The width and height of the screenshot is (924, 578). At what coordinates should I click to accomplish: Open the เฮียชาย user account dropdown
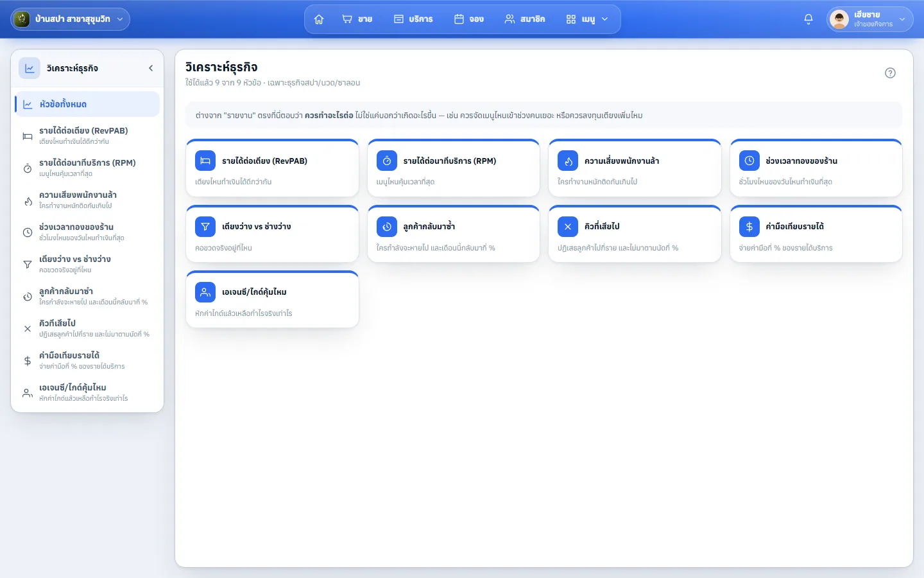(x=870, y=19)
